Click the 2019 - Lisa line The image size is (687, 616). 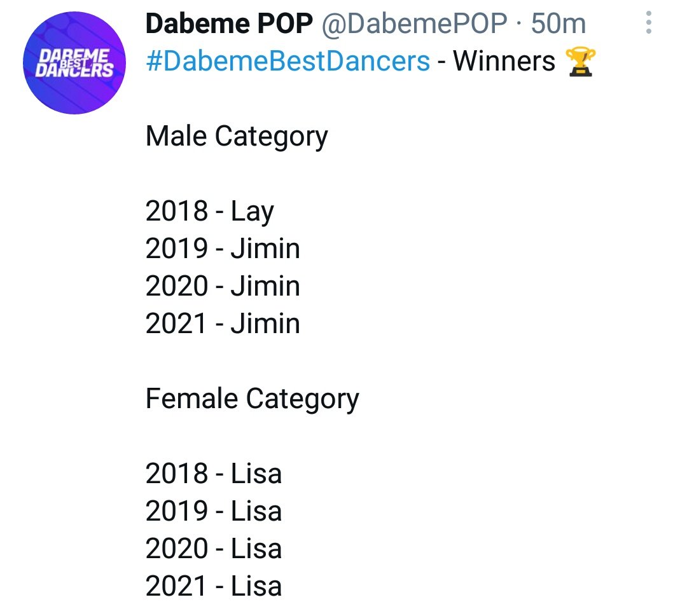tap(213, 511)
